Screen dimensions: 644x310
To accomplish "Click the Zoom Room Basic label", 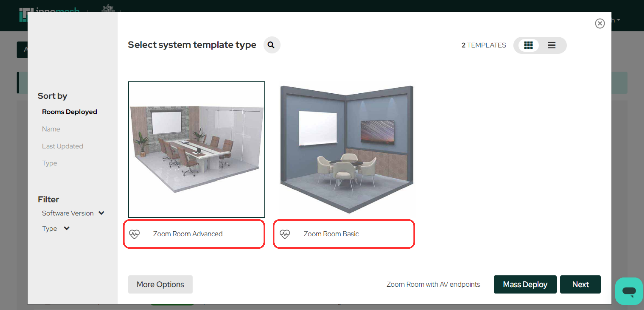I will coord(331,234).
